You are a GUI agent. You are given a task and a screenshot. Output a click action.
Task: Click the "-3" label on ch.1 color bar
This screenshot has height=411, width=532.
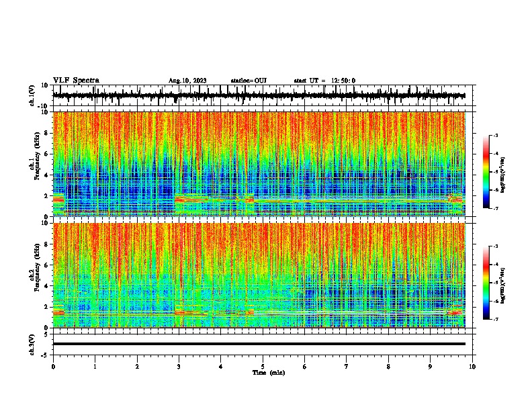496,135
